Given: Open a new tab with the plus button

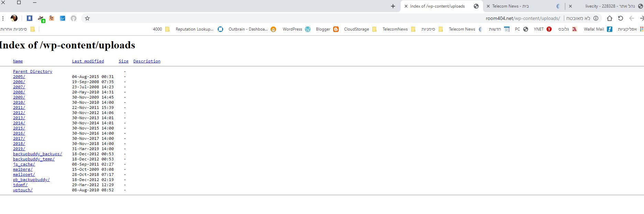Looking at the screenshot, I should (x=393, y=6).
